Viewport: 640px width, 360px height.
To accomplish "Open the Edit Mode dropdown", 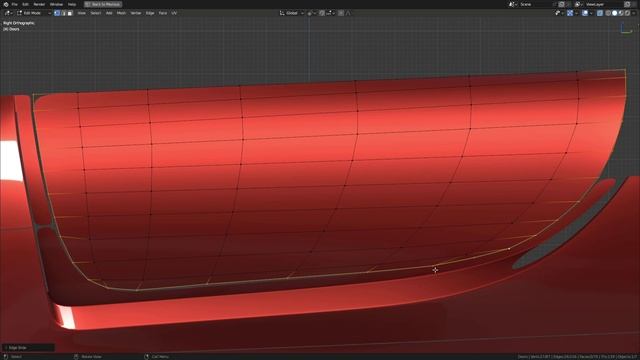I will [x=33, y=13].
